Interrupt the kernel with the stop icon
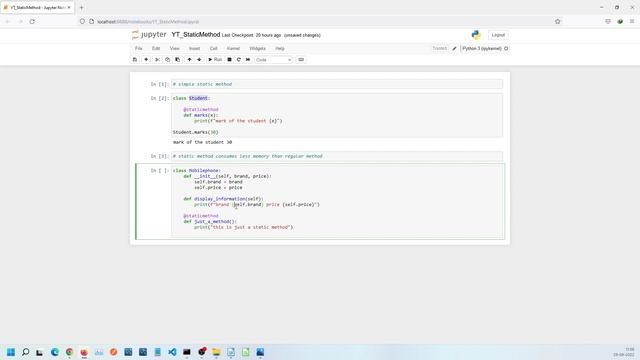Viewport: 640px width, 360px height. click(x=229, y=60)
